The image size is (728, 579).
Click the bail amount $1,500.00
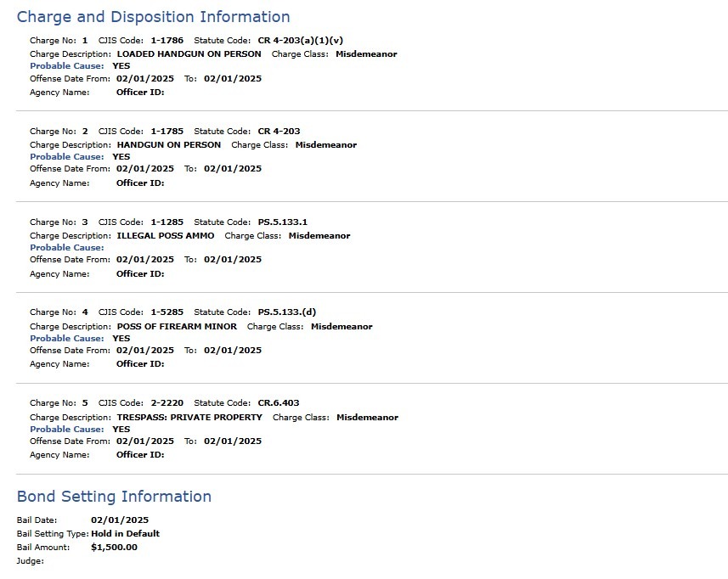[114, 548]
